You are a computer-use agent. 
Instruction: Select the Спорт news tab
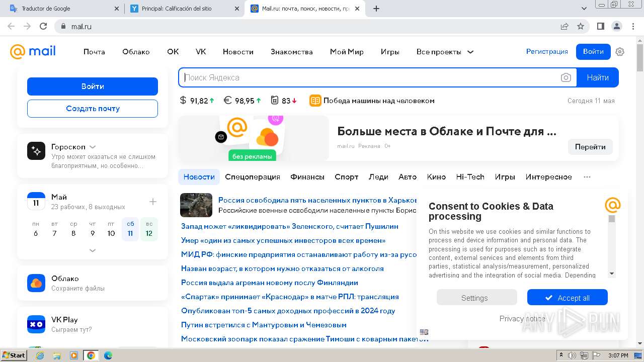[x=347, y=177]
